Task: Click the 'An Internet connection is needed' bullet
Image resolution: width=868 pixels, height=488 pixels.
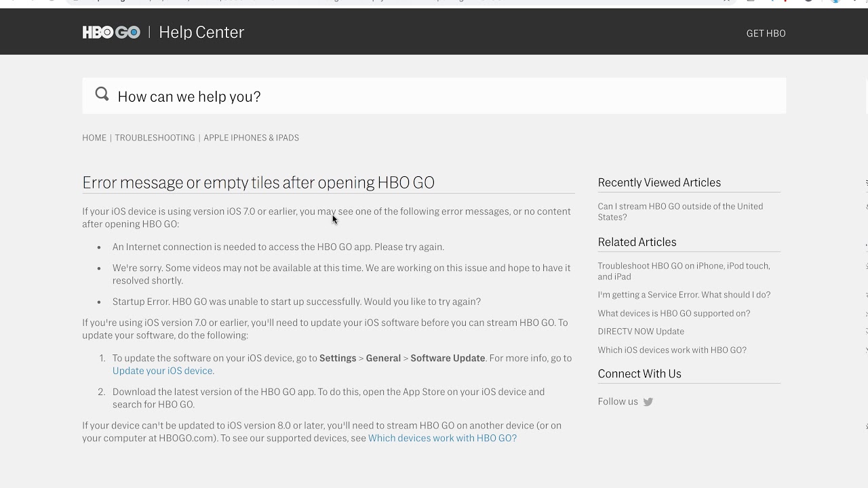Action: (x=278, y=247)
